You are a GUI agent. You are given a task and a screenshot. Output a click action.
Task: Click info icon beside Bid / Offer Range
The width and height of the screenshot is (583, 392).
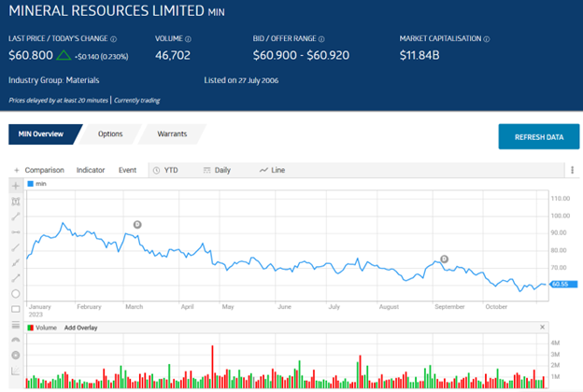click(x=321, y=39)
